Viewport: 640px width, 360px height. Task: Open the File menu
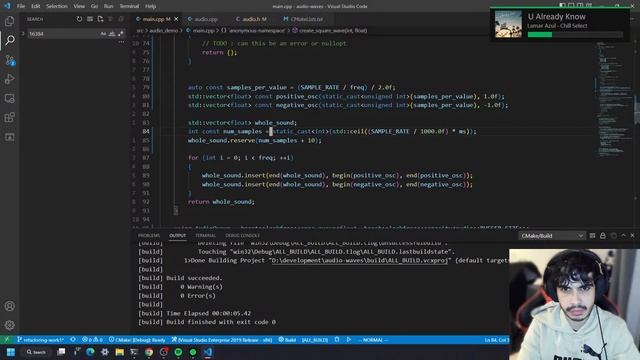[21, 6]
